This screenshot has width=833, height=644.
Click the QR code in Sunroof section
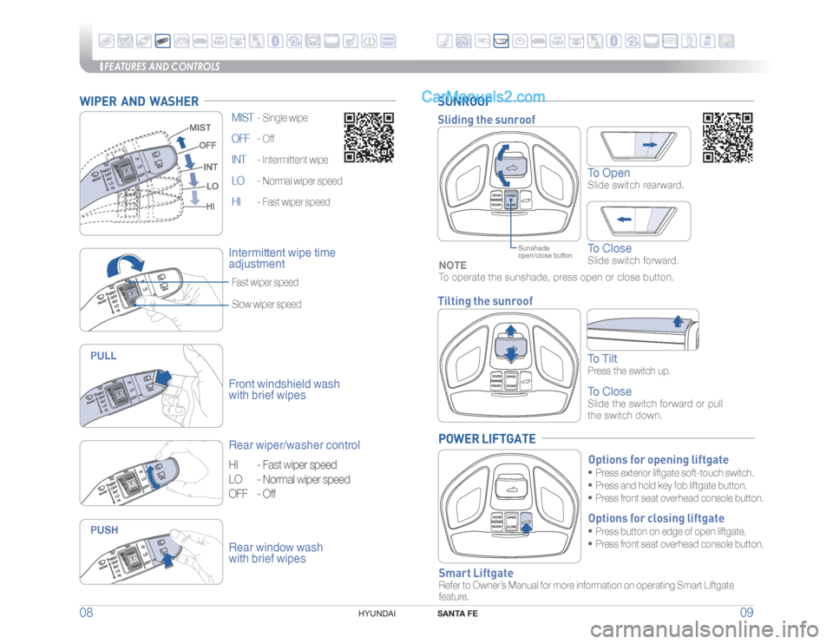(x=727, y=138)
